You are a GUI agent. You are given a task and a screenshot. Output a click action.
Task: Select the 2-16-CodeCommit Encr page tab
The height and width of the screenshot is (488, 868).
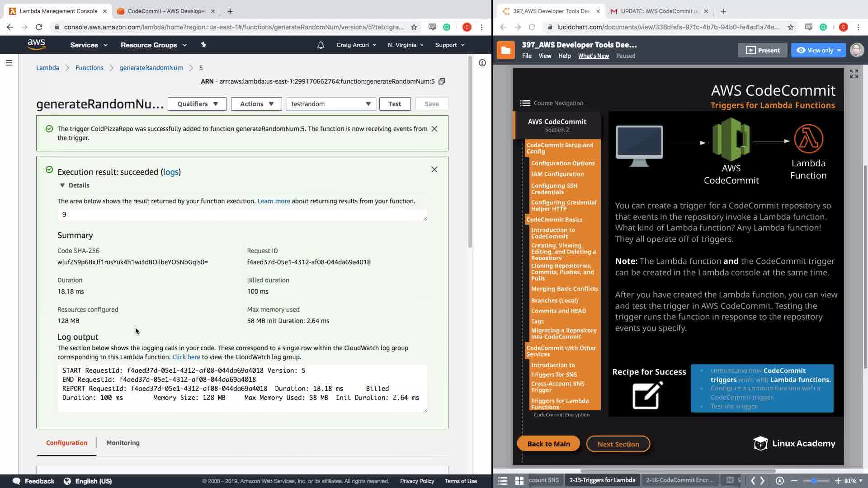679,480
